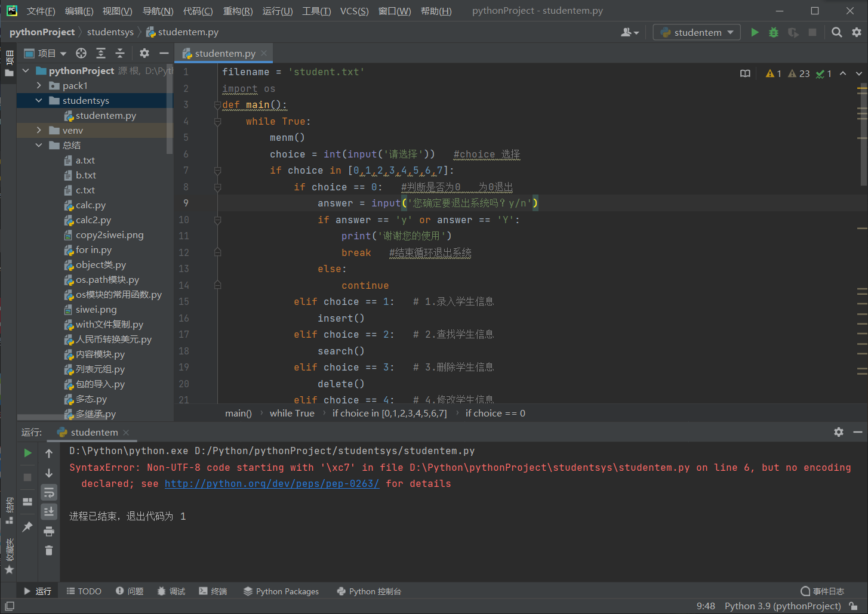Image resolution: width=868 pixels, height=614 pixels.
Task: Open Search Everywhere magnifier icon
Action: pyautogui.click(x=837, y=32)
